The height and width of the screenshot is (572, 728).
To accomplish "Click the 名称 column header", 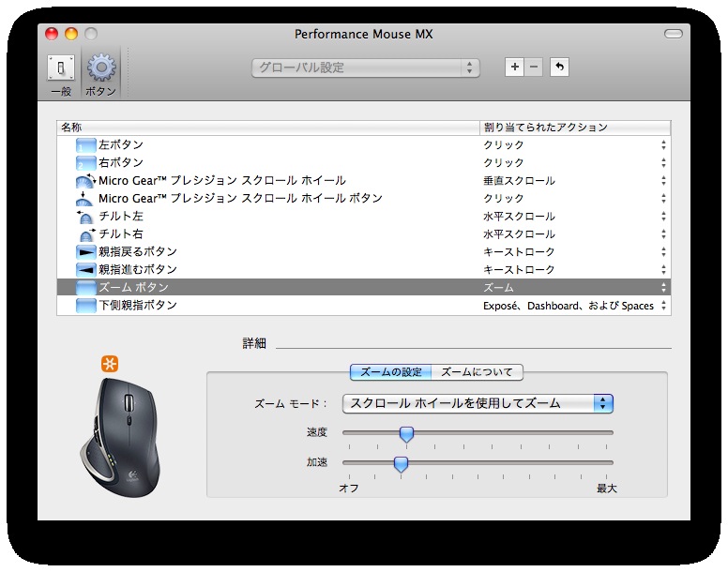I will tap(267, 128).
